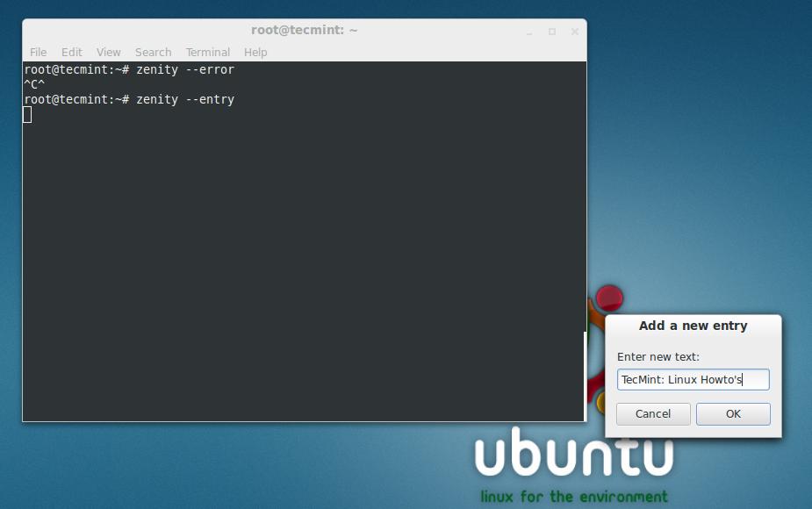
Task: Open the Search menu in terminal
Action: (153, 53)
